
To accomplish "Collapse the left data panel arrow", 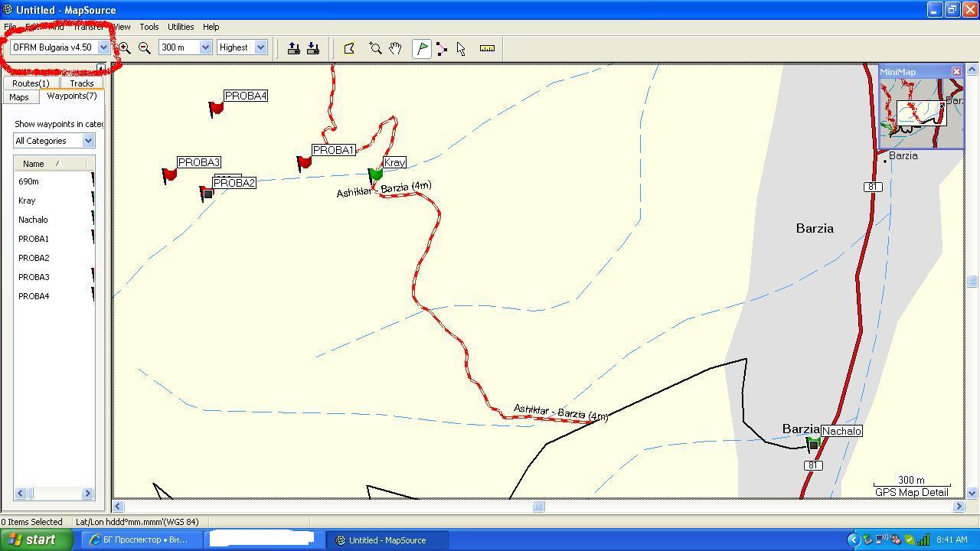I will 101,69.
